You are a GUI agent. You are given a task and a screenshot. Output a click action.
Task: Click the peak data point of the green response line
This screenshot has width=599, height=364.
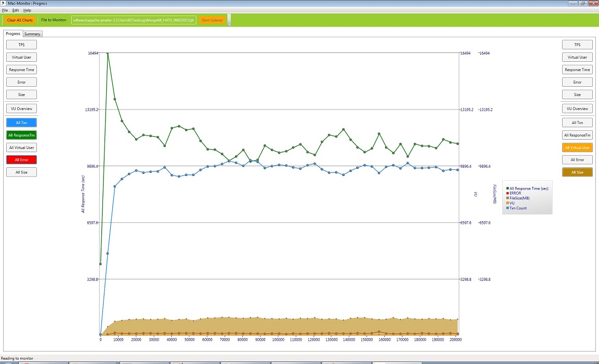tap(108, 53)
